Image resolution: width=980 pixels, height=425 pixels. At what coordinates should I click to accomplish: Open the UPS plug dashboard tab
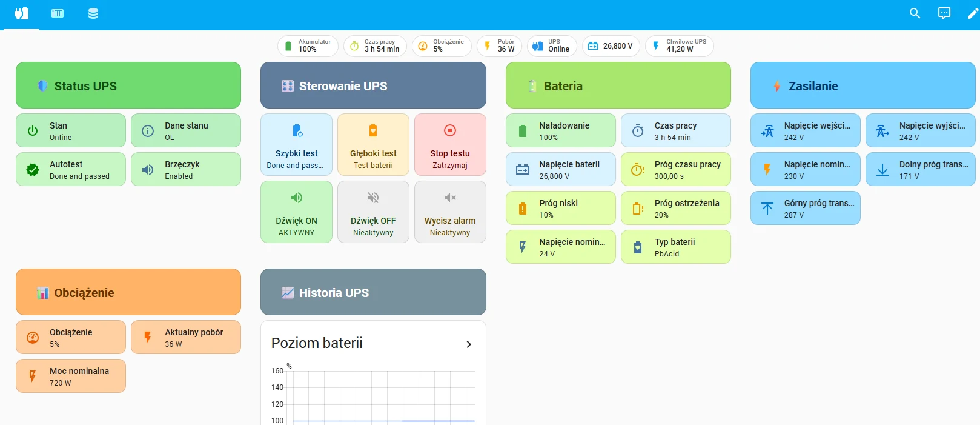(x=21, y=13)
